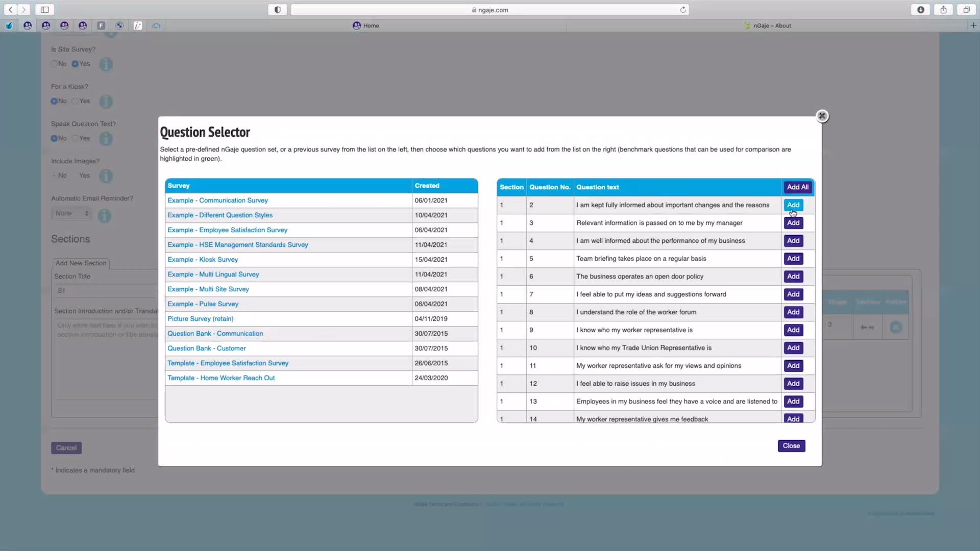This screenshot has width=980, height=551.
Task: Add question 4 about business performance
Action: pos(793,241)
